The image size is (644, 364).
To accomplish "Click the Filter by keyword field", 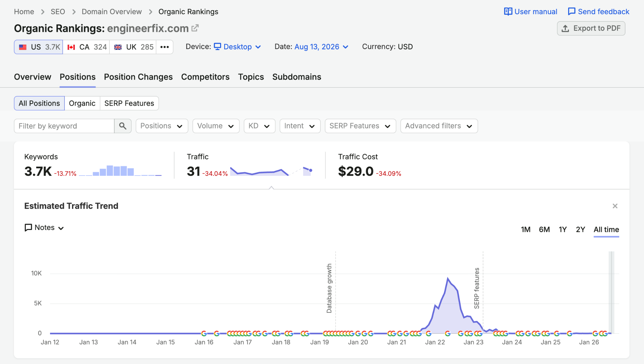I will pos(64,126).
